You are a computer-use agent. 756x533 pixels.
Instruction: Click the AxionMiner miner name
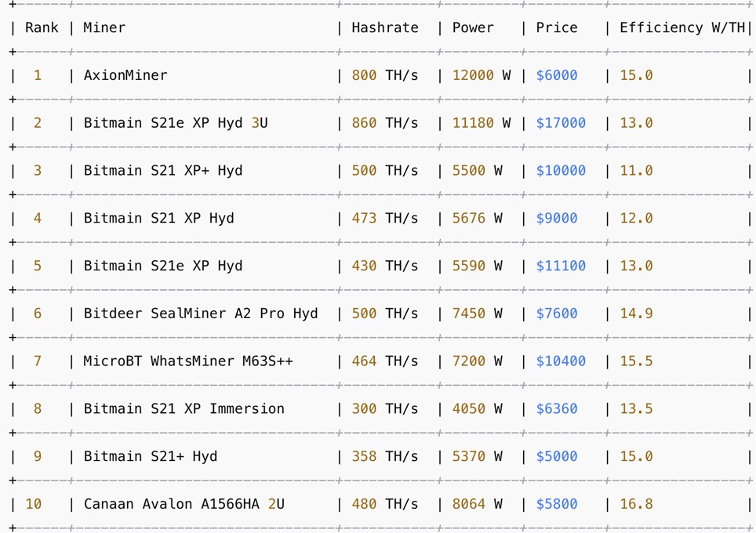(x=125, y=75)
